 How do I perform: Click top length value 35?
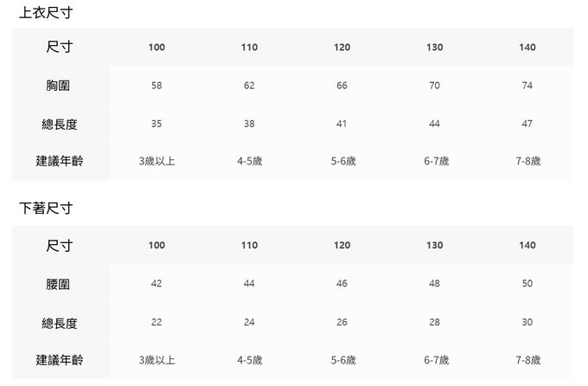pos(157,124)
